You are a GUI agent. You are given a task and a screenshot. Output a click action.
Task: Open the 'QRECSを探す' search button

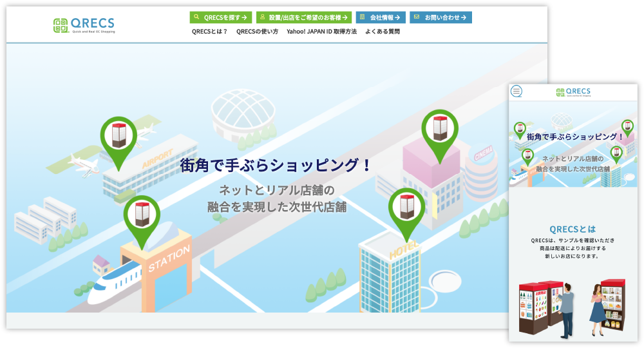tap(221, 17)
